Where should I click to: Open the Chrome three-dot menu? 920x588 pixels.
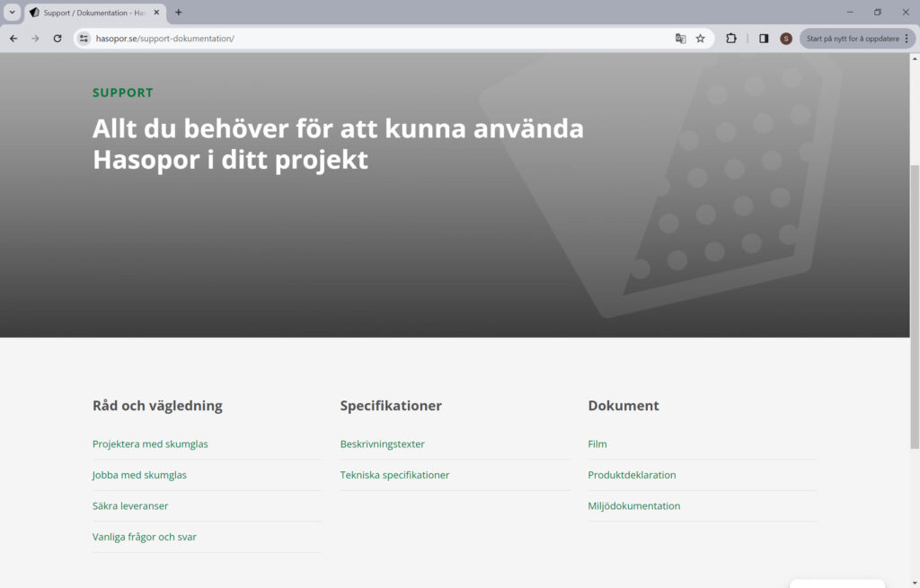point(907,39)
